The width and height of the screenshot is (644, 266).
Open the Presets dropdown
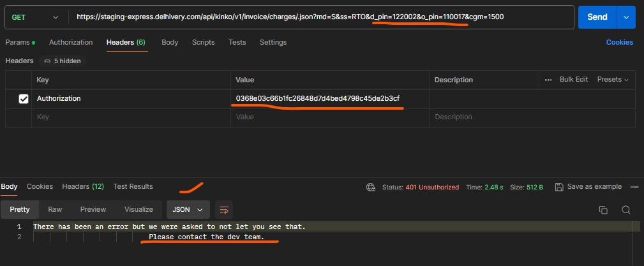click(x=613, y=80)
